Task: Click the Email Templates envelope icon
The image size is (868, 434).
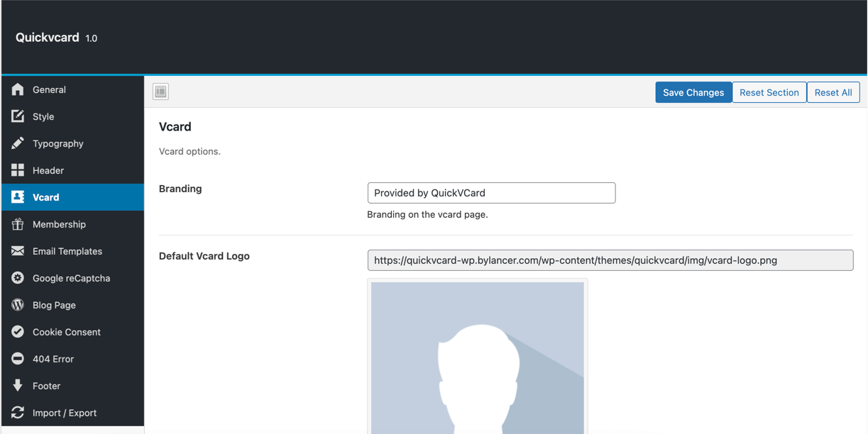Action: point(18,251)
